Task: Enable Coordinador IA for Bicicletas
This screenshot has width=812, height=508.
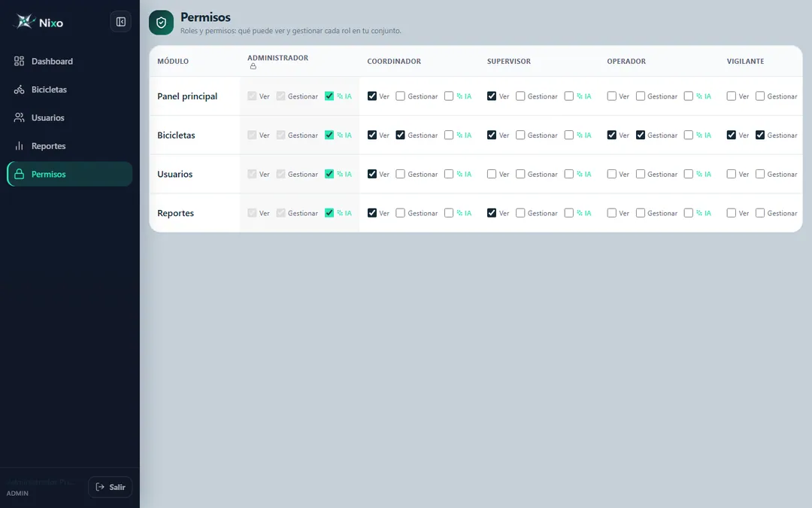Action: coord(449,135)
